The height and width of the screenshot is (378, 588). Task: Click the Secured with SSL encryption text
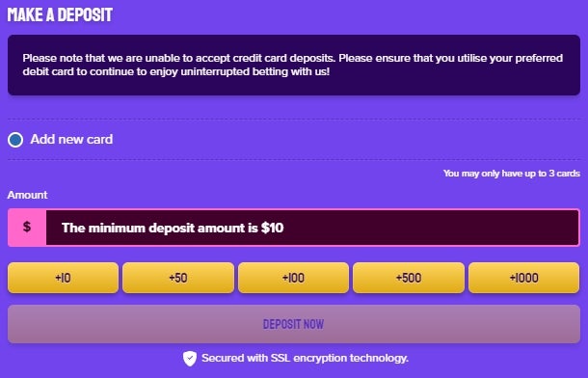point(305,358)
